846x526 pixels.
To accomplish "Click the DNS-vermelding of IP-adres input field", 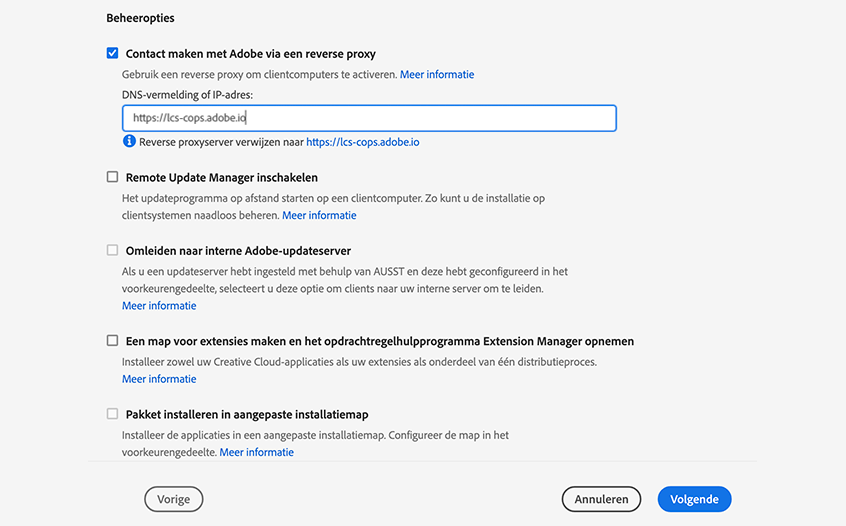I will (369, 118).
